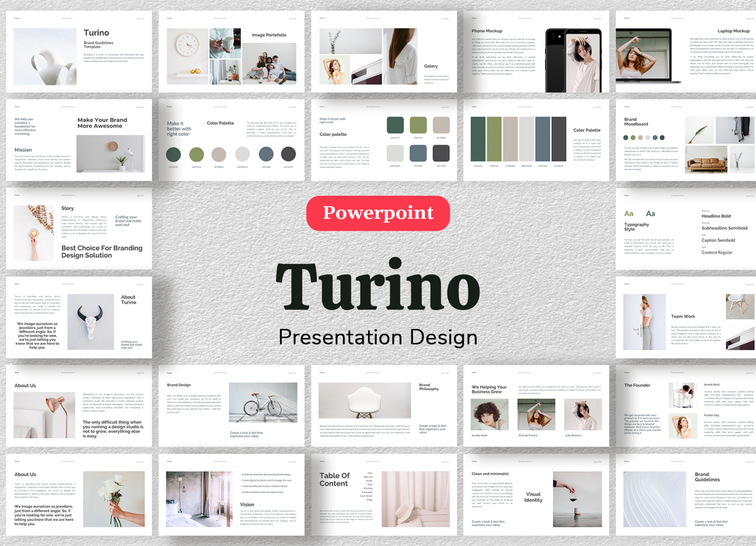Select the slate blue rounded square swatch

click(418, 153)
